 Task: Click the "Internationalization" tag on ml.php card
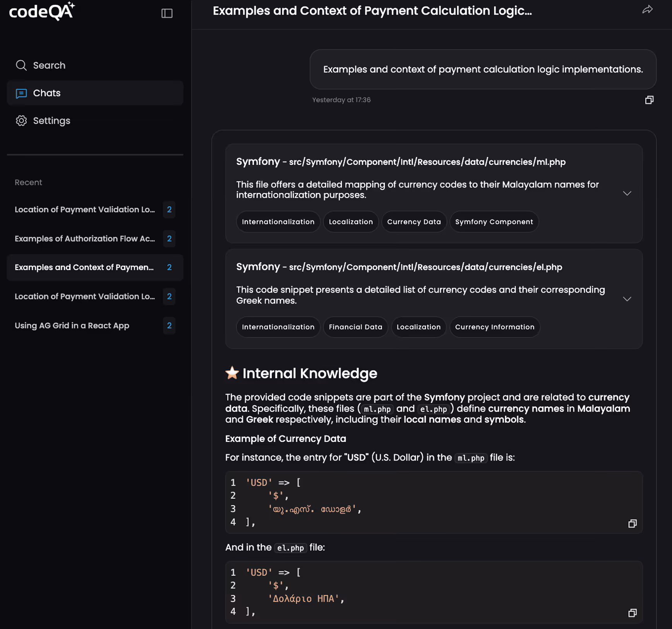click(x=278, y=221)
